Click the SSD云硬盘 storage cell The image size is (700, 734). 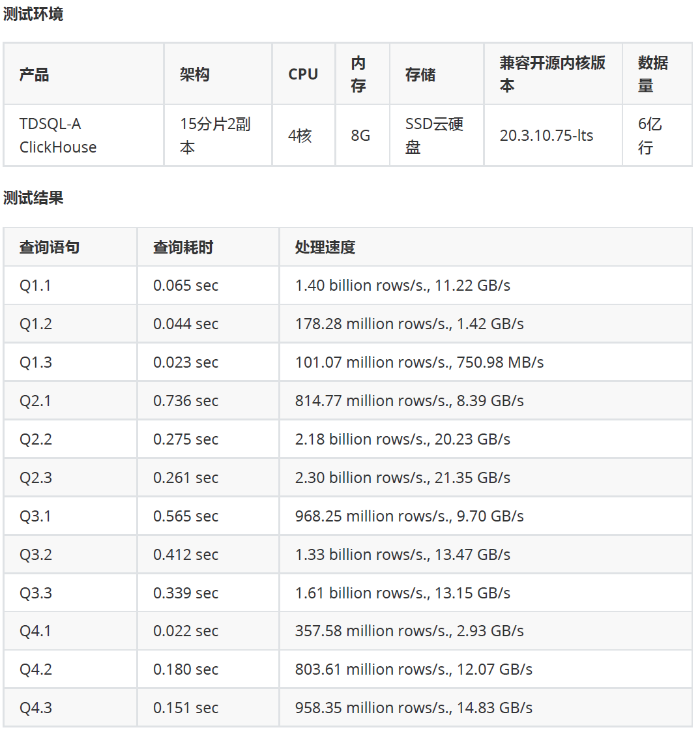[x=437, y=136]
